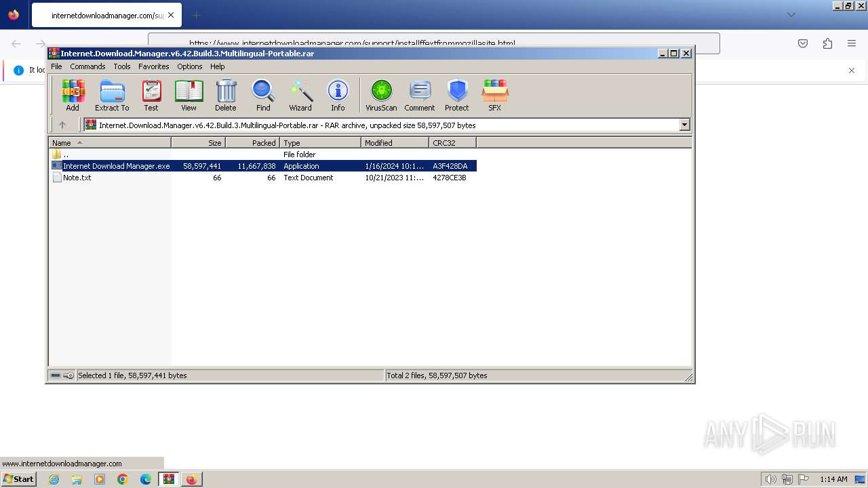The image size is (868, 488).
Task: Click the volume speaker tray icon
Action: click(x=771, y=479)
